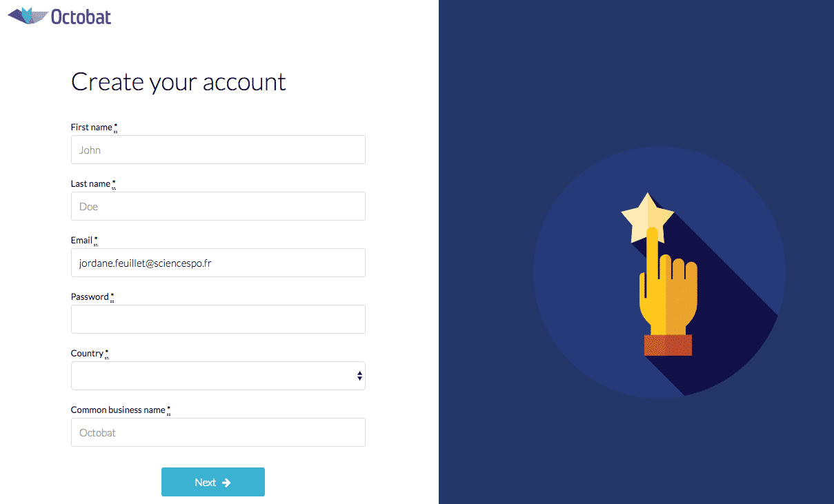Open the Country dropdown

coord(218,376)
